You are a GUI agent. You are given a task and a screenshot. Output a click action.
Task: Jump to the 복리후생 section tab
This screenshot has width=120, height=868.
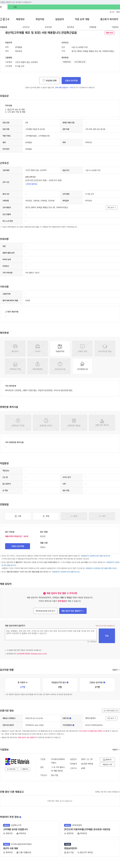[x=70, y=27]
